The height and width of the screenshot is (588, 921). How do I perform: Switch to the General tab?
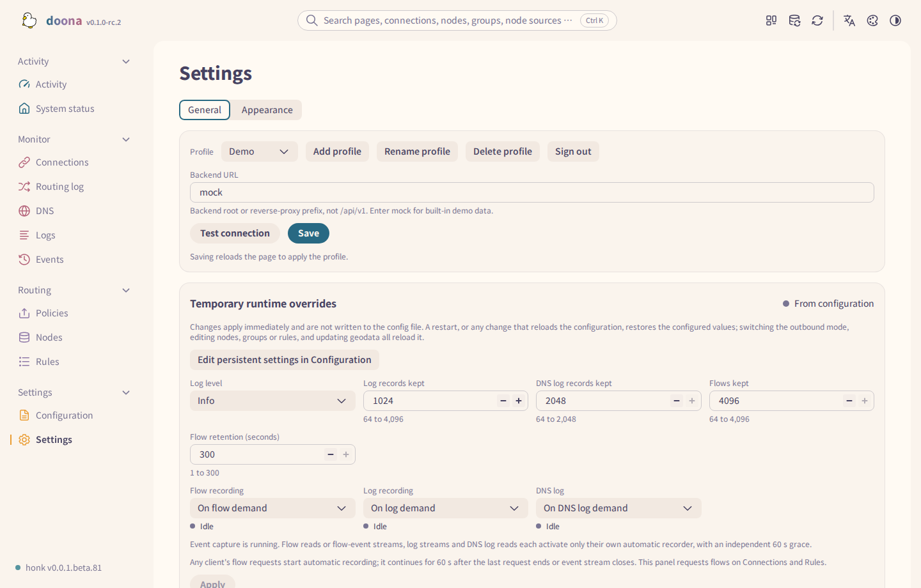point(205,110)
